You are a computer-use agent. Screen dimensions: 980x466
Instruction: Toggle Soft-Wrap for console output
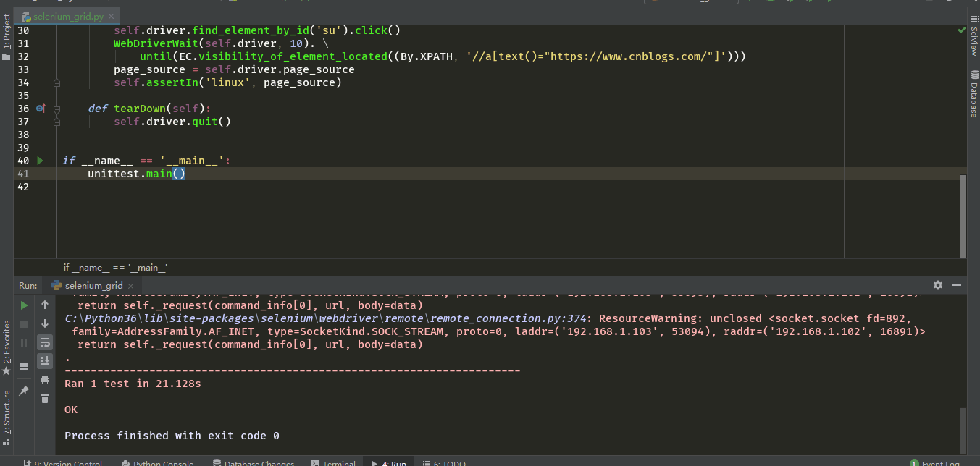45,342
